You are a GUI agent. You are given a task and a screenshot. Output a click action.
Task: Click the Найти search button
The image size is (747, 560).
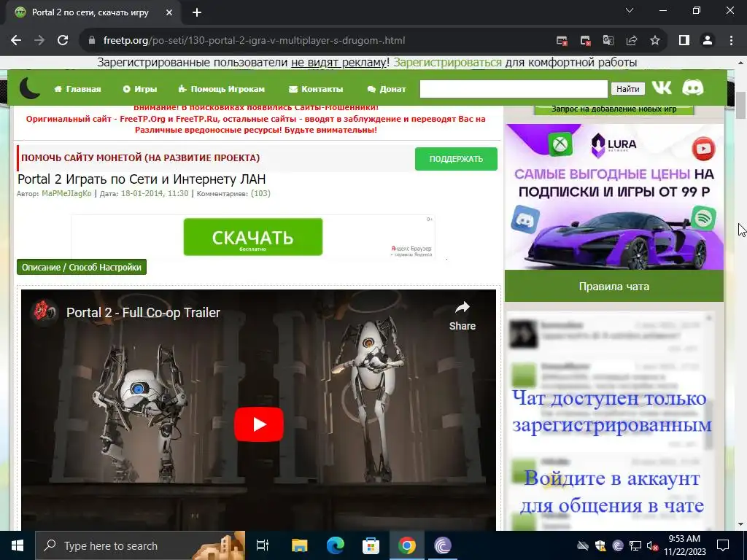(628, 88)
